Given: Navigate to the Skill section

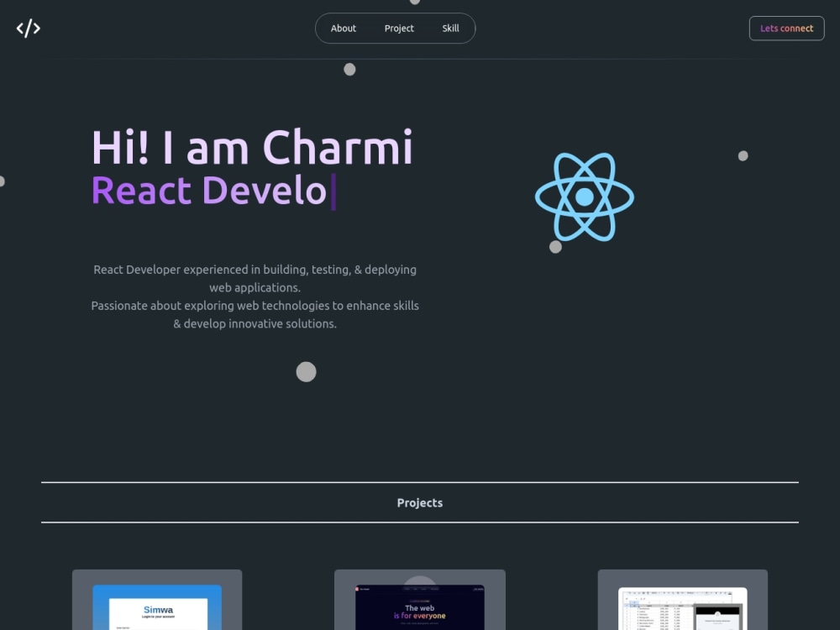Looking at the screenshot, I should coord(451,28).
